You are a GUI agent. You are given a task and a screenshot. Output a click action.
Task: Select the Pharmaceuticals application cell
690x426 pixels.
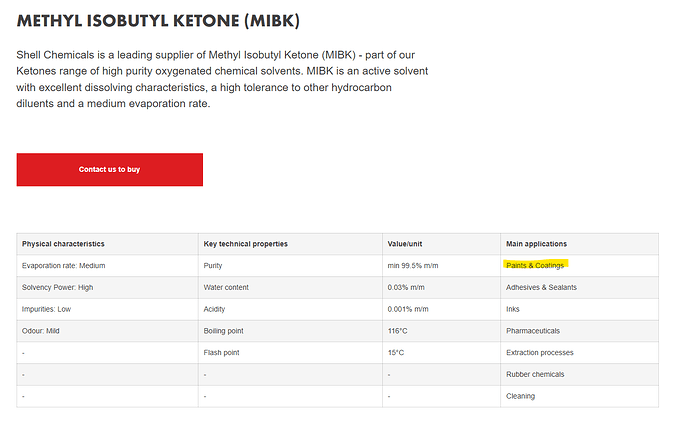(535, 331)
